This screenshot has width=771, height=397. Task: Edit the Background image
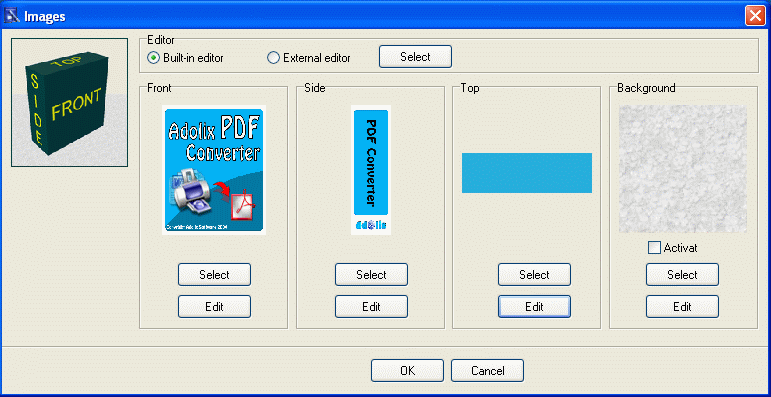682,306
